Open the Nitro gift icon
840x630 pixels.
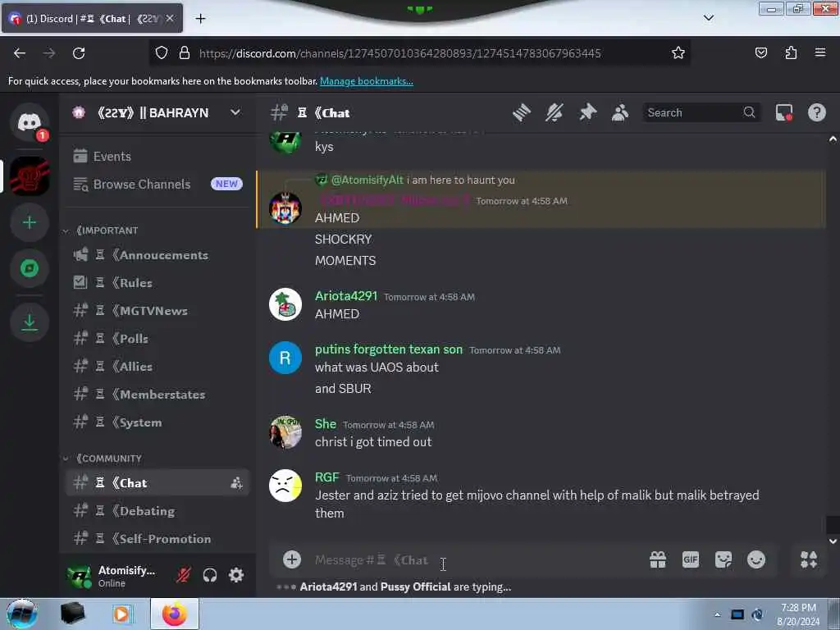[x=658, y=559]
